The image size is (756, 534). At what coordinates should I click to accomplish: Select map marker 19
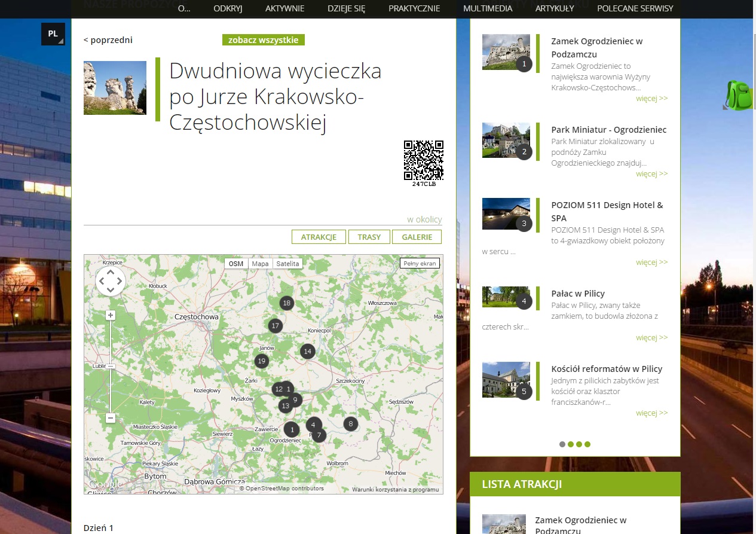[261, 361]
